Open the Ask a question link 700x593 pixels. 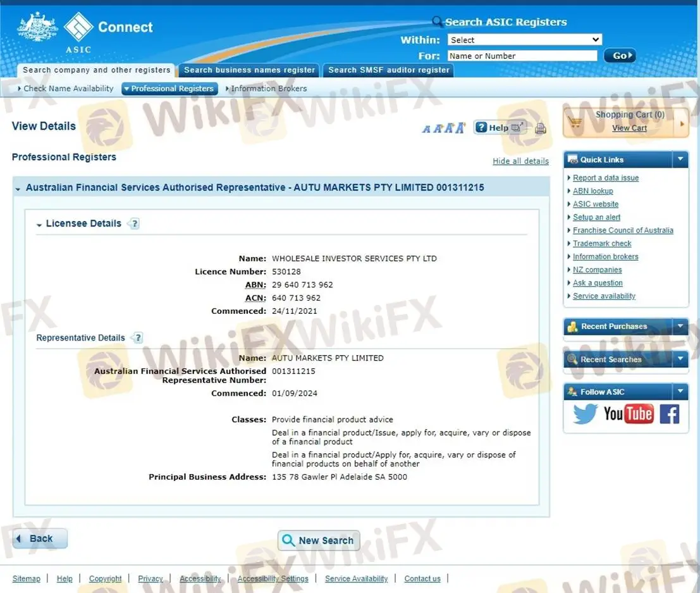point(598,283)
